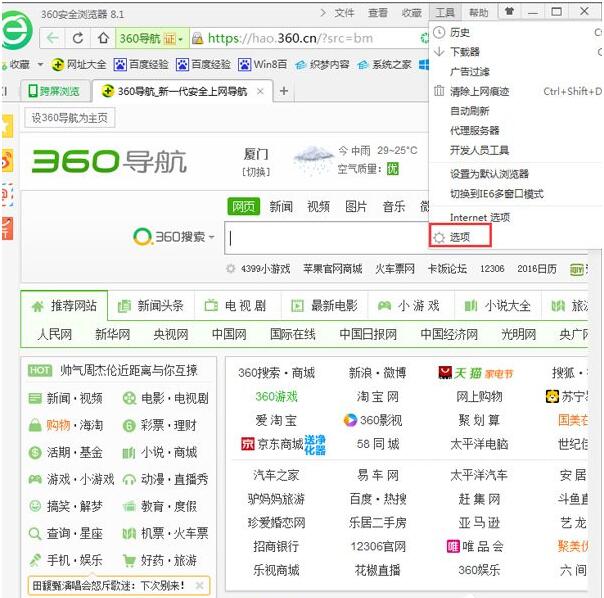Click the gear icon before 4399小游戏
604x598 pixels.
click(x=230, y=269)
